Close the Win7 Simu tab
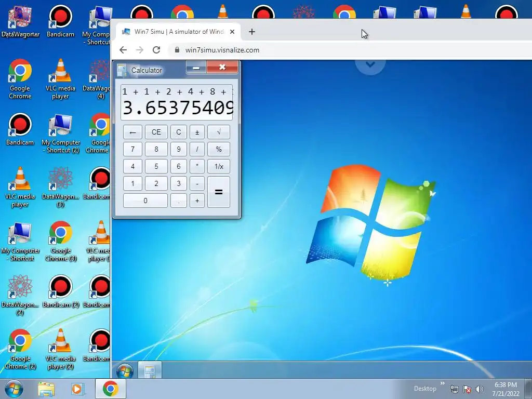Screen dimensions: 532x399 [232, 32]
